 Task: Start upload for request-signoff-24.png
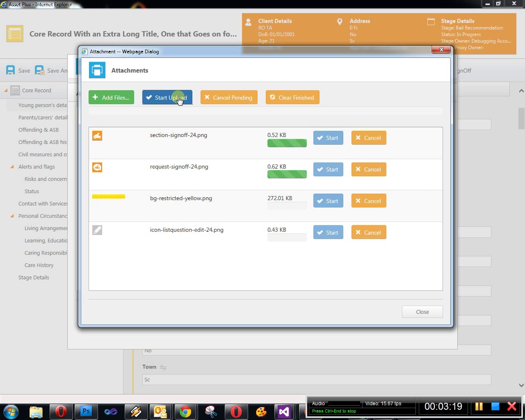click(x=328, y=169)
